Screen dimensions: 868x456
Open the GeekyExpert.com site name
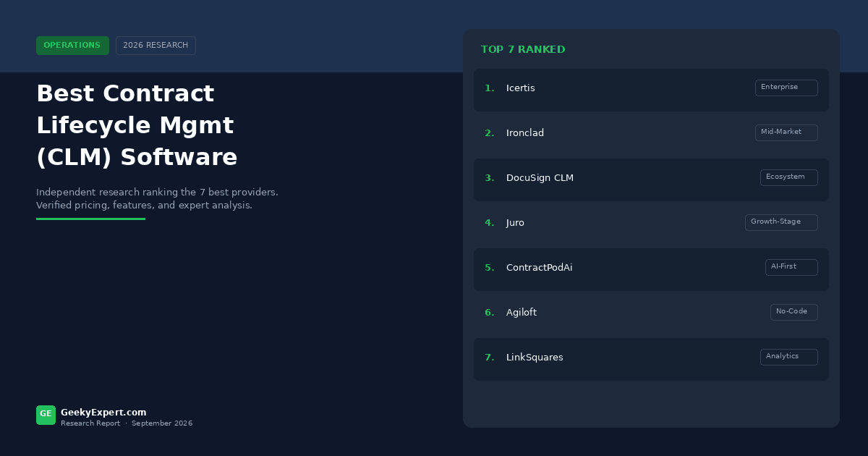pos(103,413)
